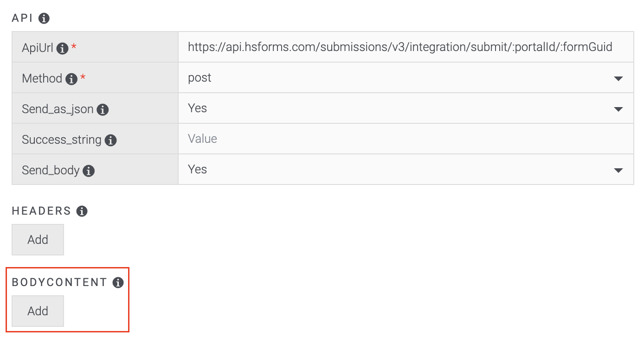
Task: Click the info icon next to API heading
Action: click(44, 19)
